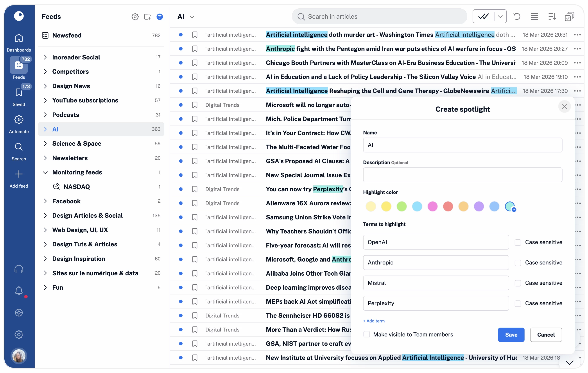588x373 pixels.
Task: Open the Saved articles bookmark icon
Action: click(x=19, y=93)
